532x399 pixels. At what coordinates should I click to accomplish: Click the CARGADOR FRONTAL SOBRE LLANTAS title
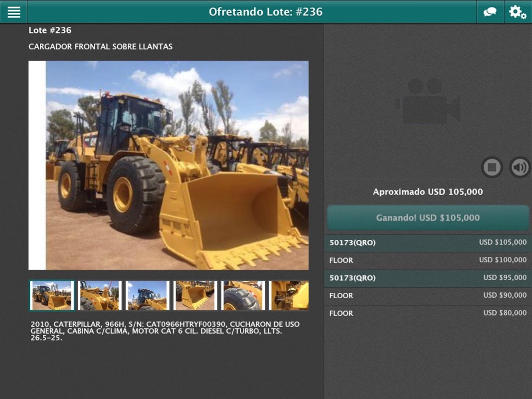click(x=100, y=46)
